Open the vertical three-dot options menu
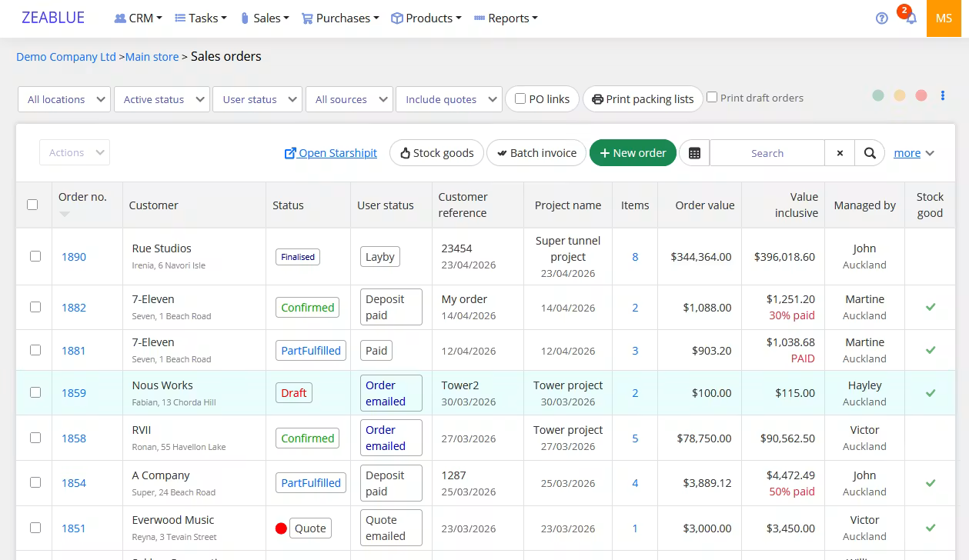This screenshot has height=560, width=969. (x=943, y=95)
